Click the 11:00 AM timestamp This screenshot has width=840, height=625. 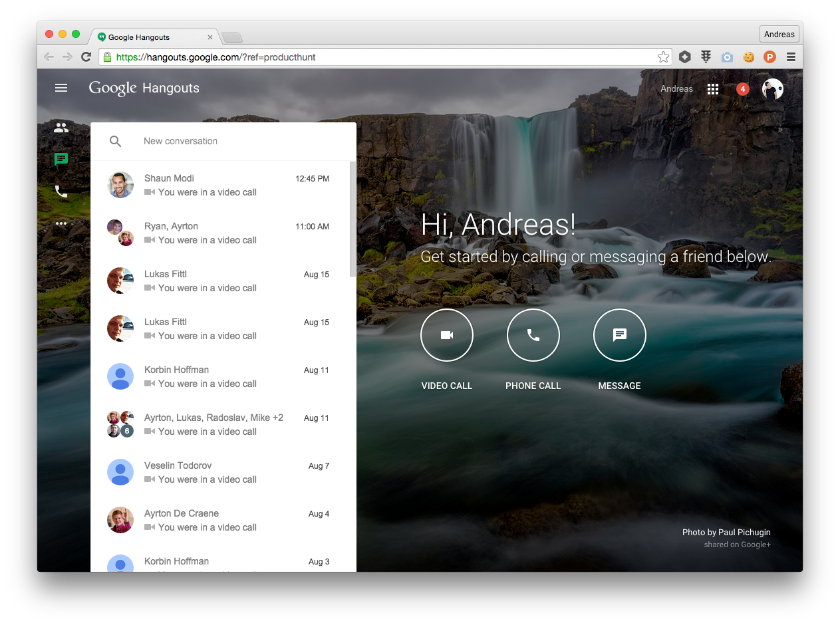[312, 227]
